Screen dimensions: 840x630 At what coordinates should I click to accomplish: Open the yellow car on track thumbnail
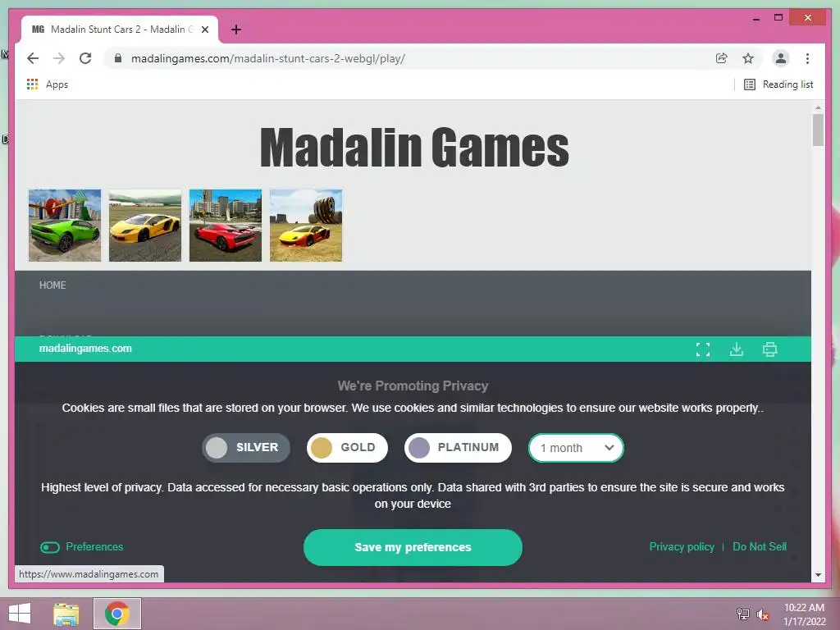(145, 226)
